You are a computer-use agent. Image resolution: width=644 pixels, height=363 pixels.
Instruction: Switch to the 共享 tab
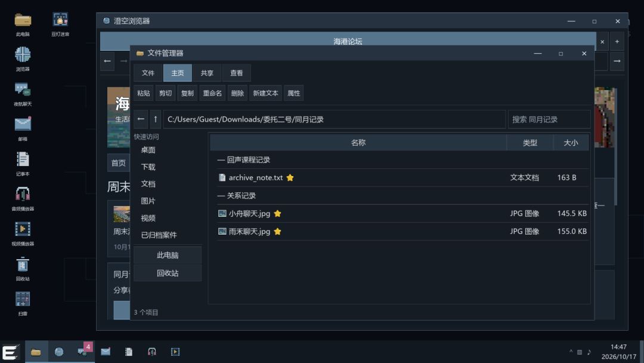207,73
